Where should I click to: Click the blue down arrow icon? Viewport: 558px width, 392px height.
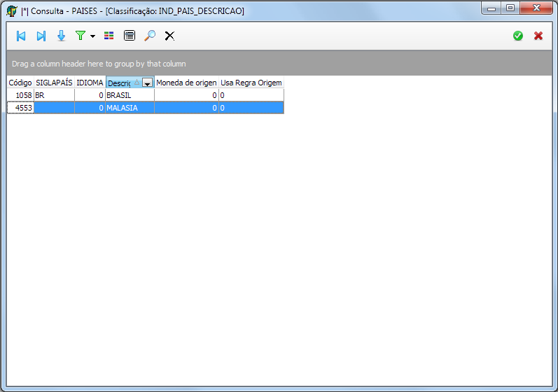[x=61, y=36]
